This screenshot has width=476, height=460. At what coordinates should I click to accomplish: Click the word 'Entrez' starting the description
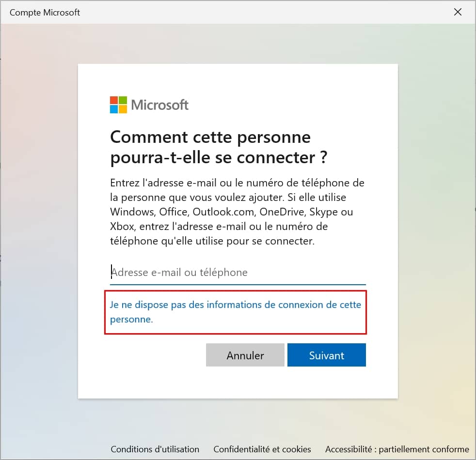[x=124, y=184]
